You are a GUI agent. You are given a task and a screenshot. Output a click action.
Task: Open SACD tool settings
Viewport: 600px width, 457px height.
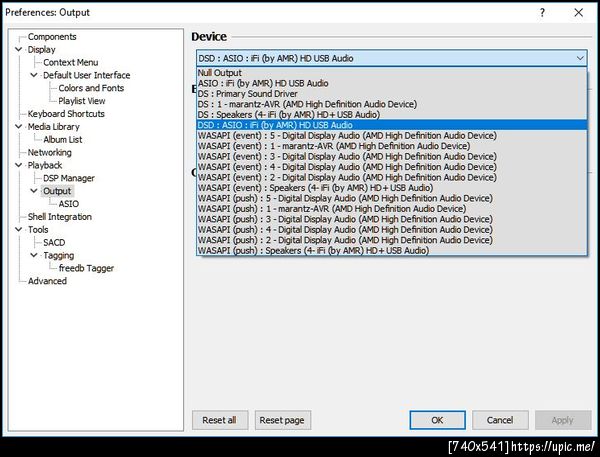54,242
